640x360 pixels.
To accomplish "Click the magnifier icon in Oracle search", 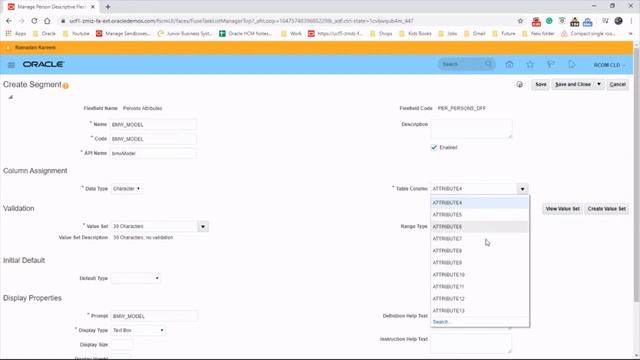I will [488, 64].
